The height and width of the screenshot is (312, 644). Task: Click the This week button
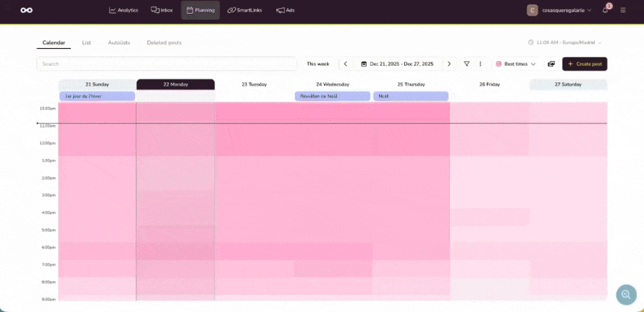318,64
